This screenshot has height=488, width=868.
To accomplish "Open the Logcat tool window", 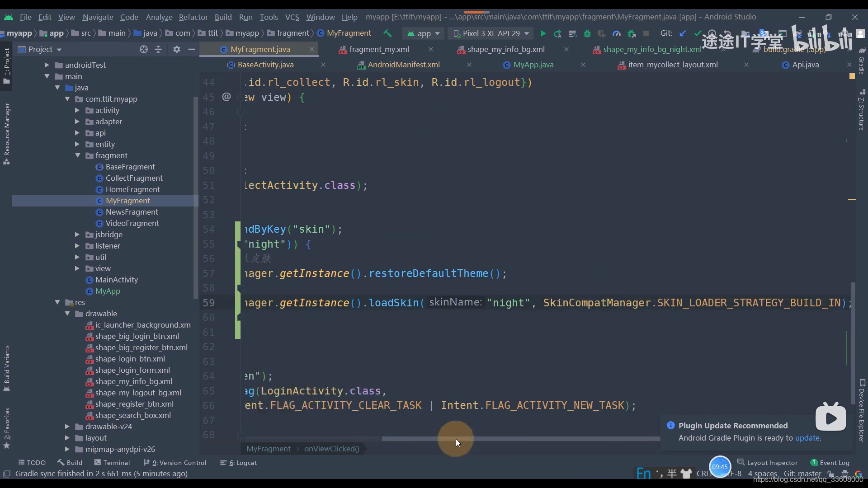I will 239,463.
